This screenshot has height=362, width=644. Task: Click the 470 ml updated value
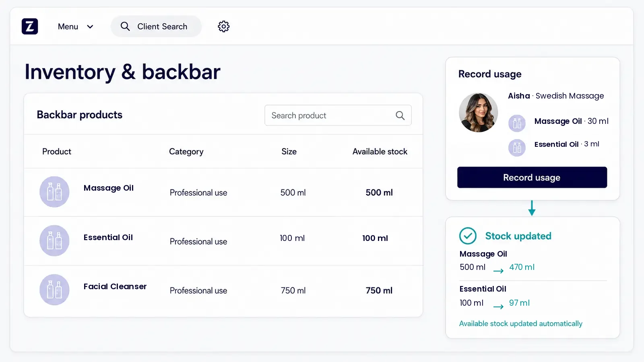tap(522, 267)
